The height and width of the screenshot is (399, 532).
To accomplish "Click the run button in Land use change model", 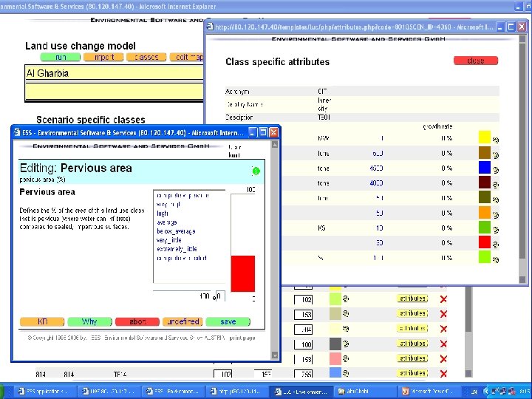I will (61, 57).
